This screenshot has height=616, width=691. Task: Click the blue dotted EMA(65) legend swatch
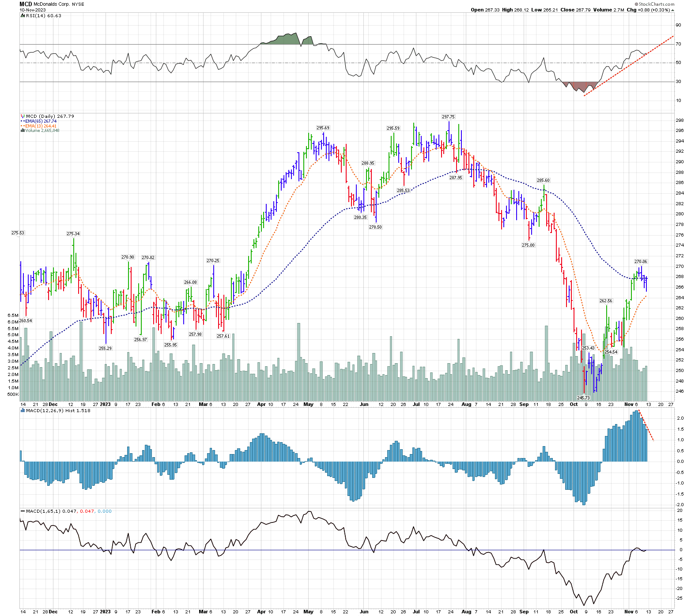coord(23,121)
